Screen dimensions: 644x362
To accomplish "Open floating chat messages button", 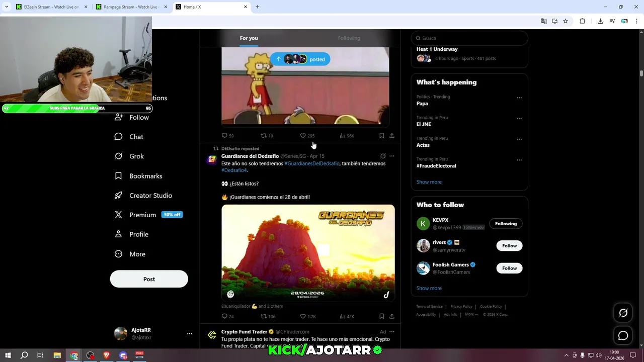I will [x=623, y=335].
